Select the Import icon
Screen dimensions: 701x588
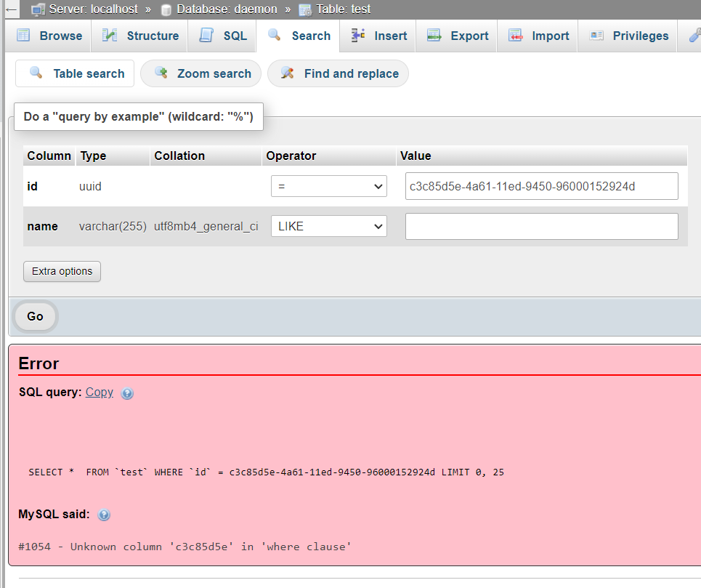517,35
